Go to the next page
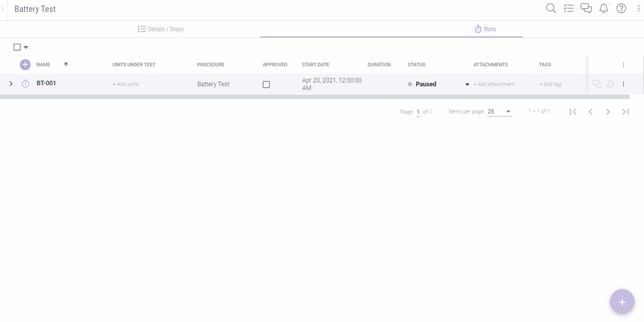 (608, 112)
